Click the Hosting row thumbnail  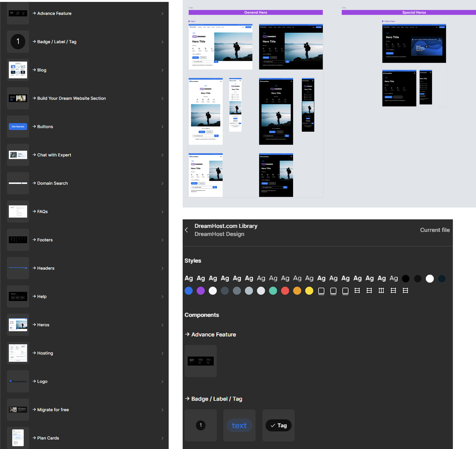click(x=18, y=353)
